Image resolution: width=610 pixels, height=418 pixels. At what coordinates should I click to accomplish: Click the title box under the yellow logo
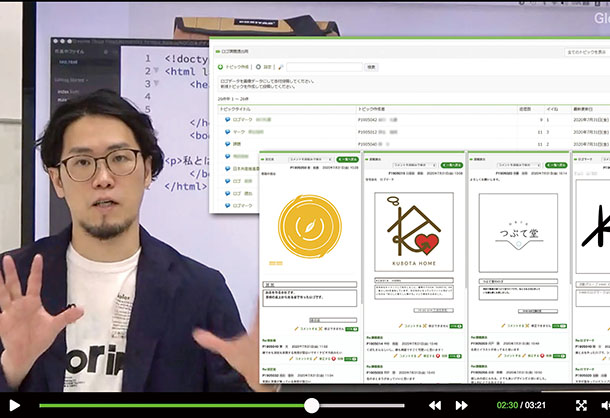coord(310,285)
